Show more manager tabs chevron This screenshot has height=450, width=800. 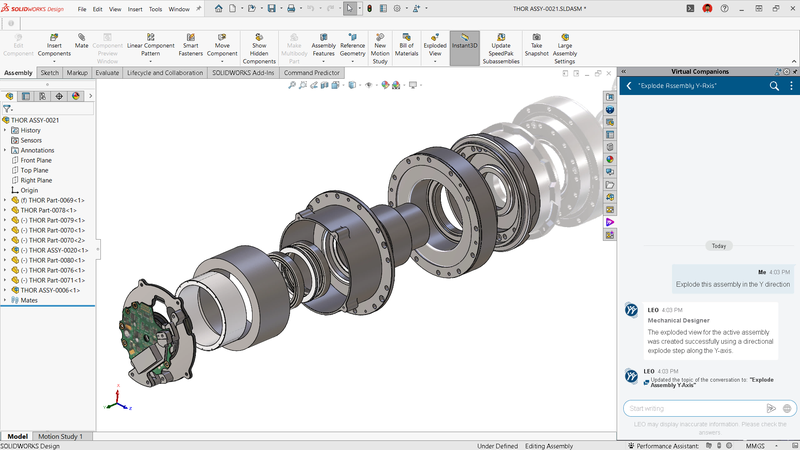click(90, 96)
